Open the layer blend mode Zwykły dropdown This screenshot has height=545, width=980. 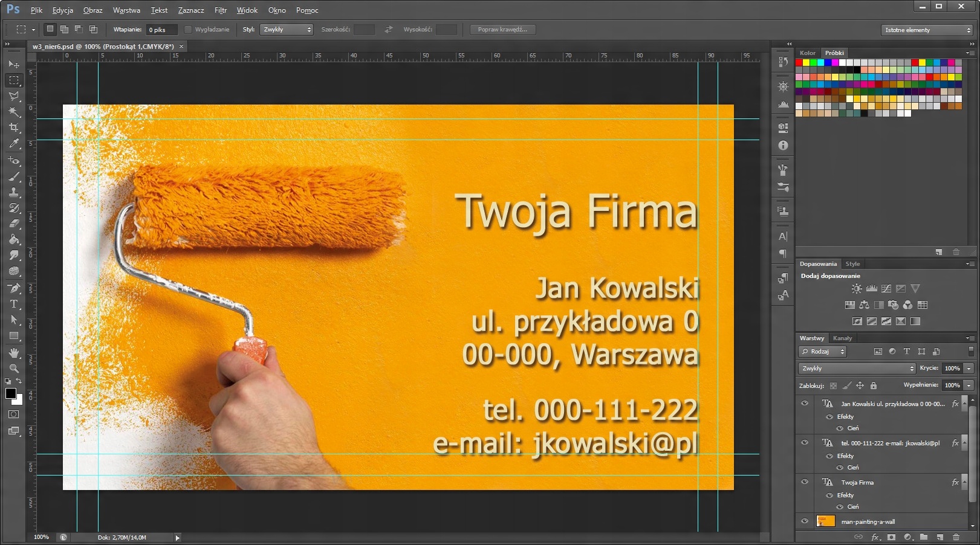[x=857, y=369]
